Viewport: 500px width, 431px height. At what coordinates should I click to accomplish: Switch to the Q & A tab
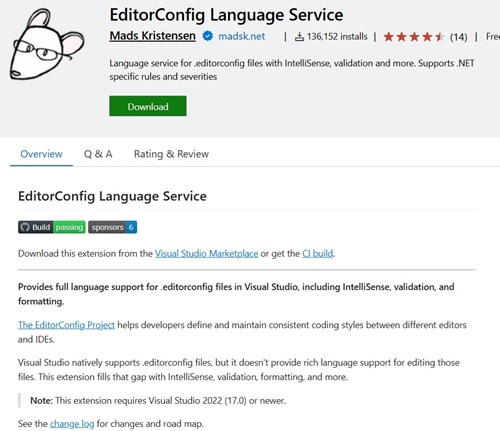pyautogui.click(x=98, y=154)
